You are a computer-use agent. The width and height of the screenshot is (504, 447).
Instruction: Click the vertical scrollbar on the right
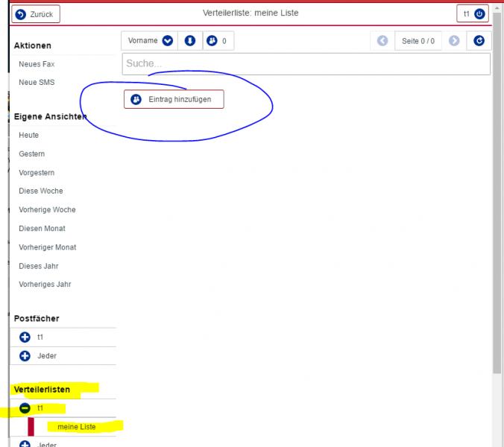(x=498, y=223)
